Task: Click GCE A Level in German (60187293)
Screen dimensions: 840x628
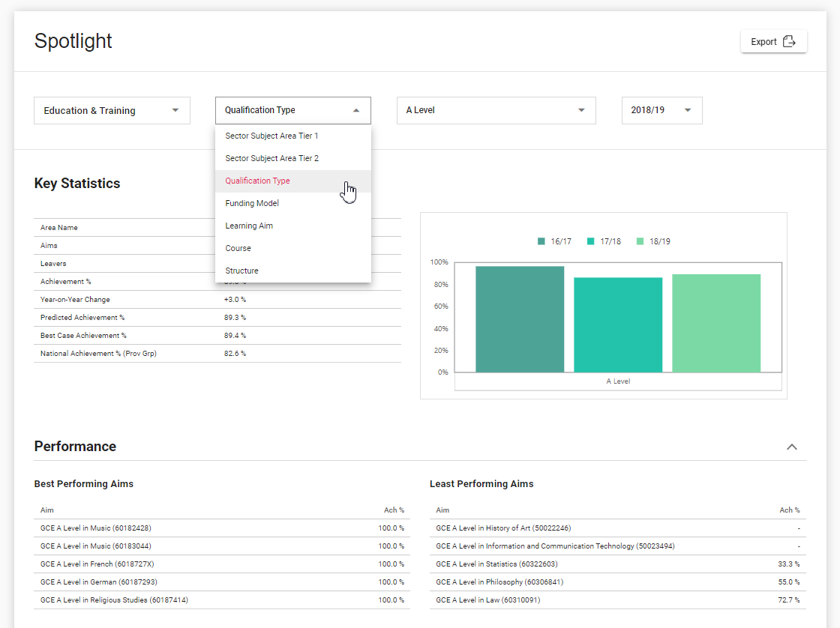Action: (98, 582)
